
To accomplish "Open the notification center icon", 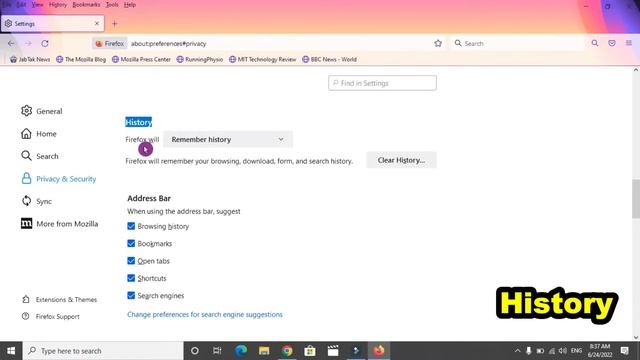I will click(x=624, y=351).
